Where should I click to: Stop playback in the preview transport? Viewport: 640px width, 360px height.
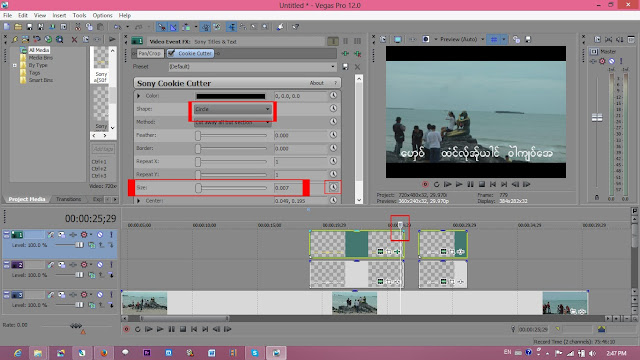(x=482, y=184)
